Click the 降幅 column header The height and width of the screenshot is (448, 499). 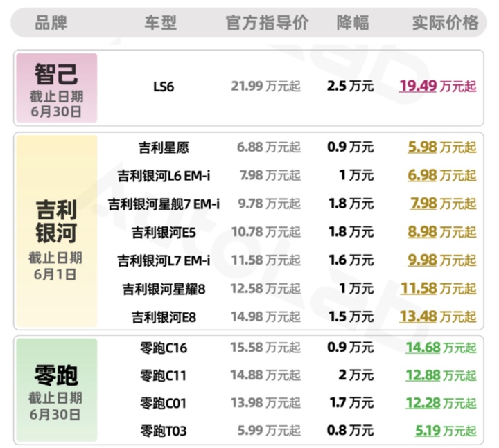[353, 23]
